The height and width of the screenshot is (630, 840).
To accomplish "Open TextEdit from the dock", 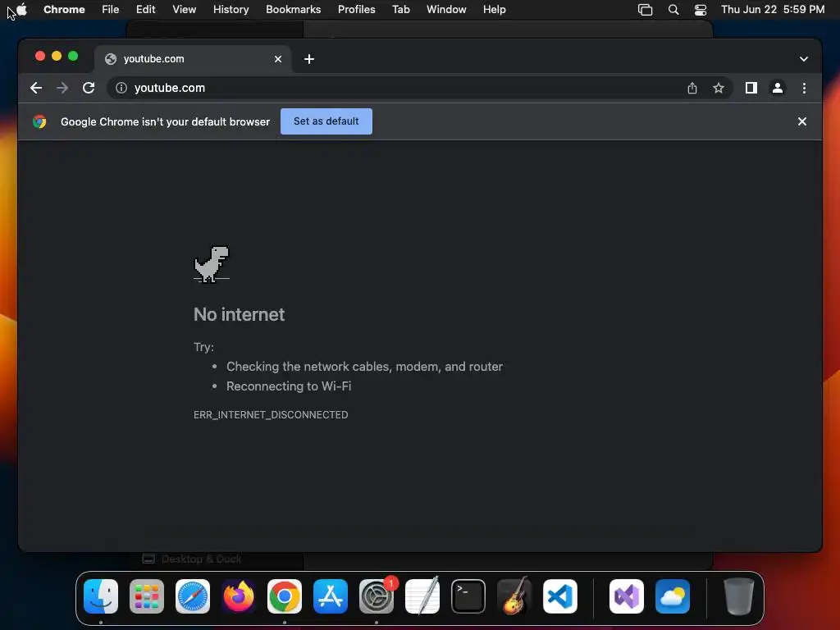I will coord(422,596).
